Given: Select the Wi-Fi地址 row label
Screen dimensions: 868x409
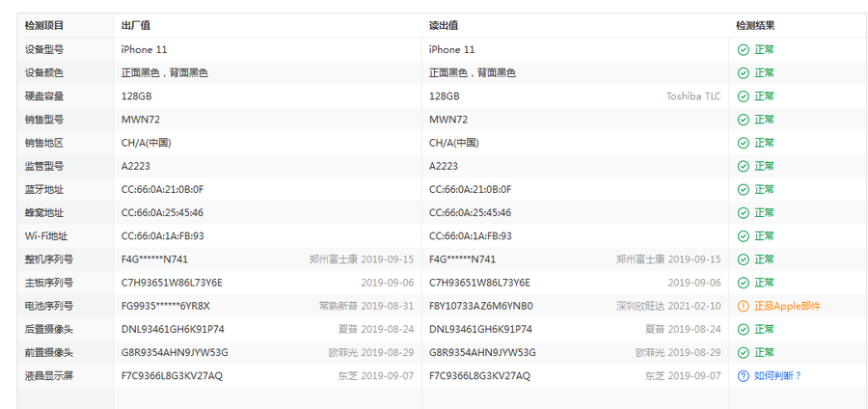Looking at the screenshot, I should tap(46, 236).
